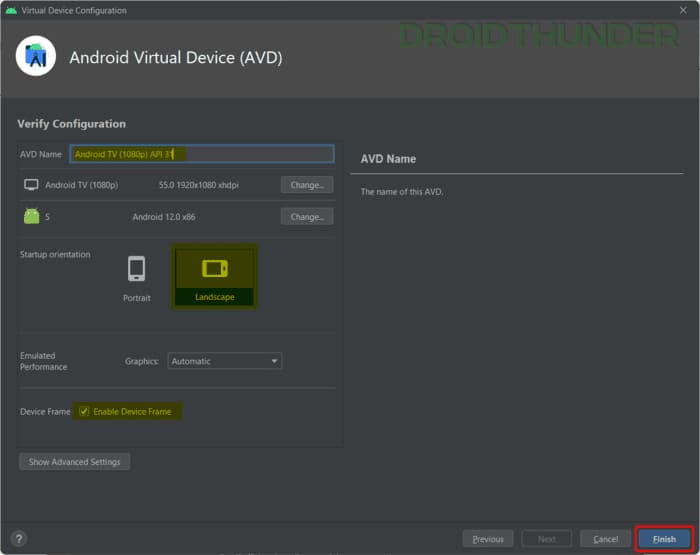Click the Android Studio logo icon
Viewport: 700px width, 555px height.
tap(36, 56)
